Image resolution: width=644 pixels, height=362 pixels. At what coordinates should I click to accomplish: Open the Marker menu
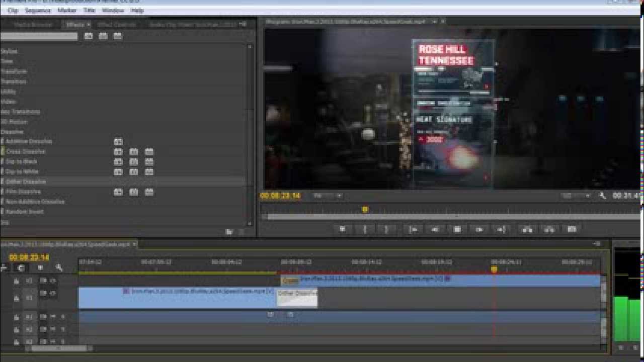[x=67, y=10]
